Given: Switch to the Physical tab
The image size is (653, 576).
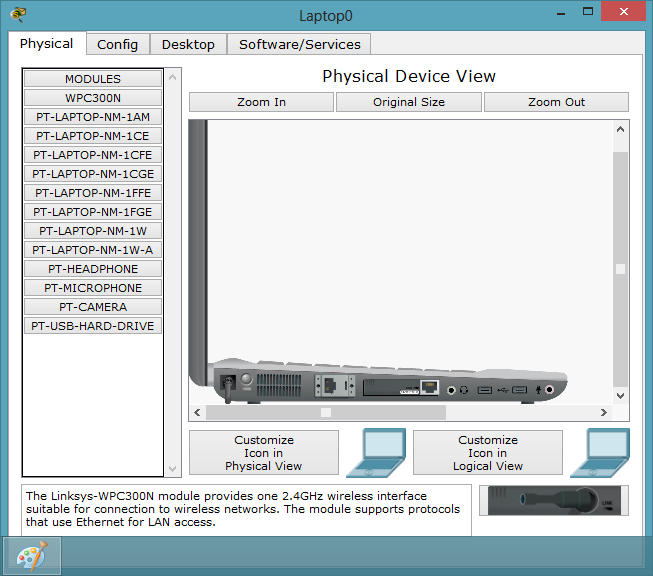Looking at the screenshot, I should point(46,43).
